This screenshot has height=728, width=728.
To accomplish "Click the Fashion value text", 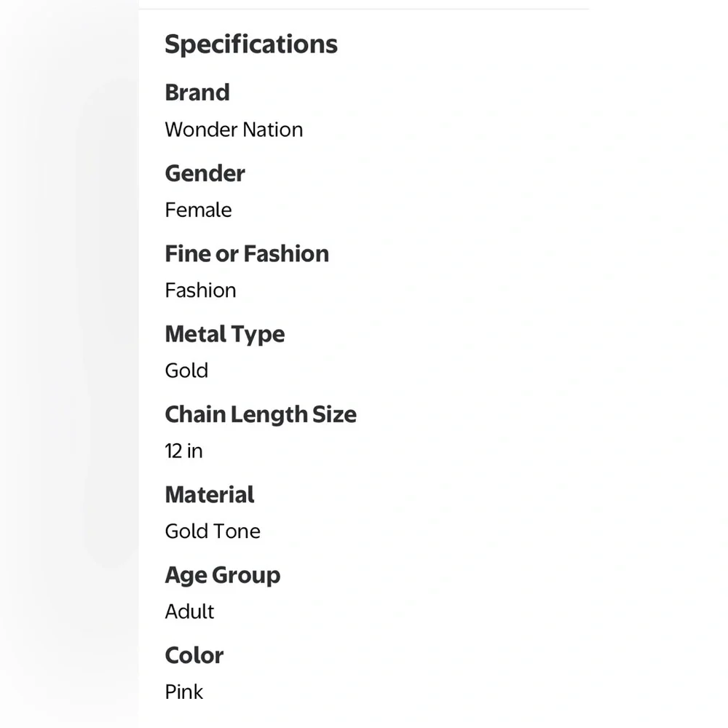I will [201, 290].
